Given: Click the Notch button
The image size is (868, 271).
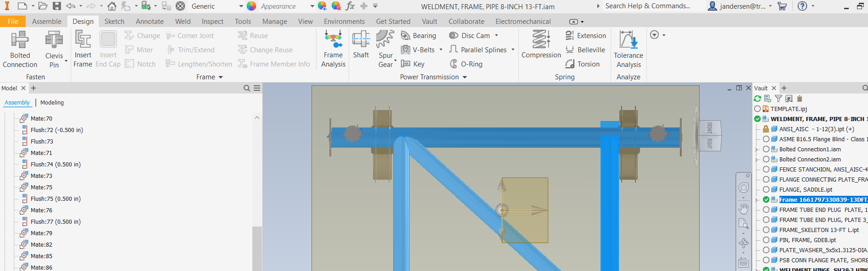Looking at the screenshot, I should pyautogui.click(x=140, y=64).
